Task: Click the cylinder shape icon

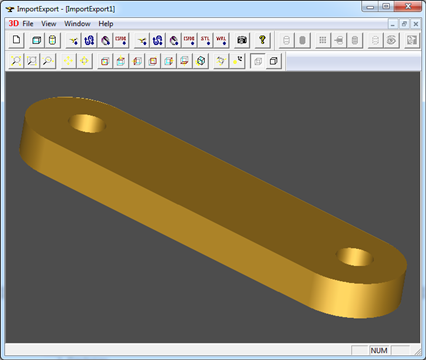Action: tap(52, 40)
